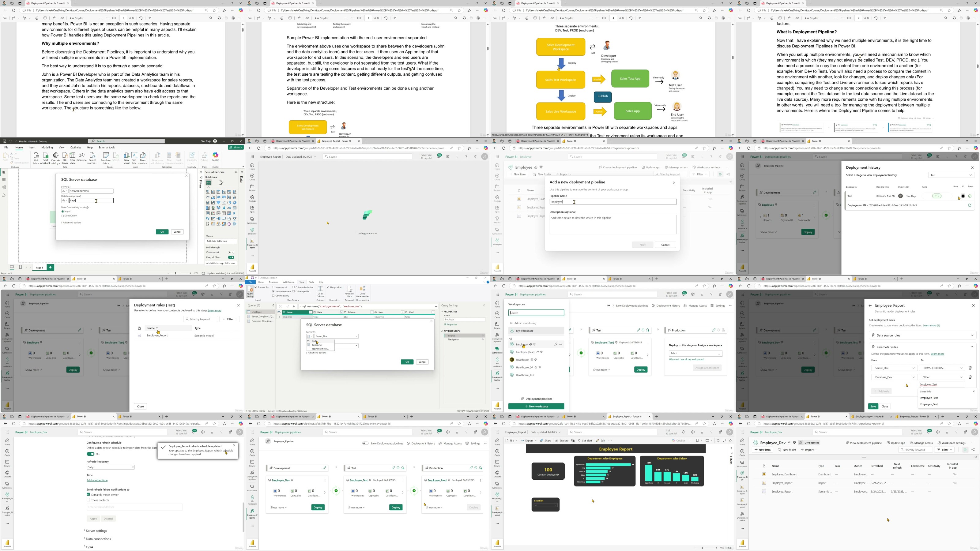This screenshot has height=551, width=980.
Task: Click the Text box ribbon icon
Action: [x=134, y=158]
